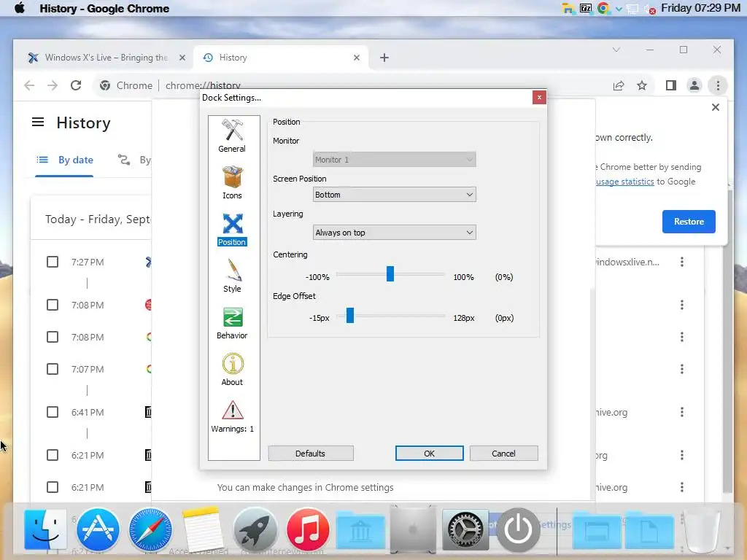This screenshot has height=560, width=747.
Task: Open History hamburger menu
Action: coord(38,122)
